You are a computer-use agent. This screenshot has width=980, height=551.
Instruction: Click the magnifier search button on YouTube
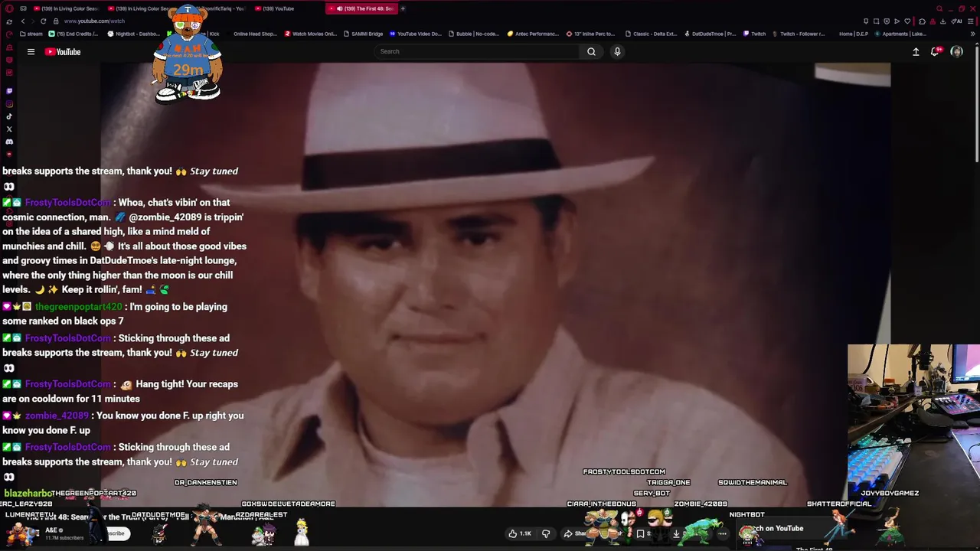coord(591,51)
